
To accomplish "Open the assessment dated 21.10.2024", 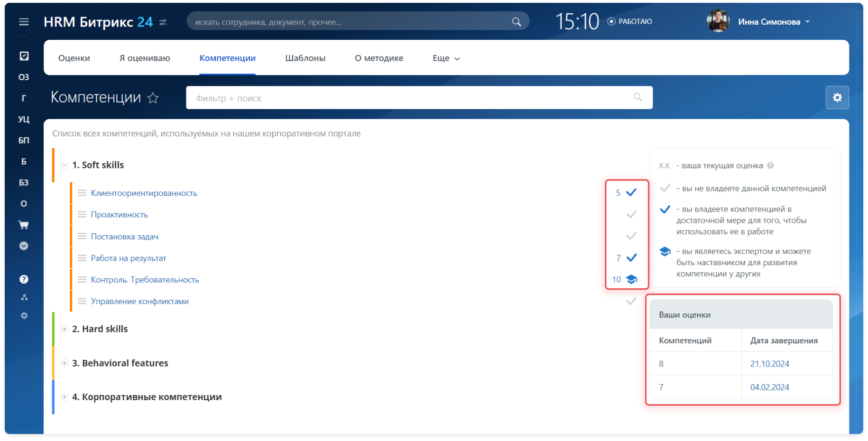I will 769,364.
